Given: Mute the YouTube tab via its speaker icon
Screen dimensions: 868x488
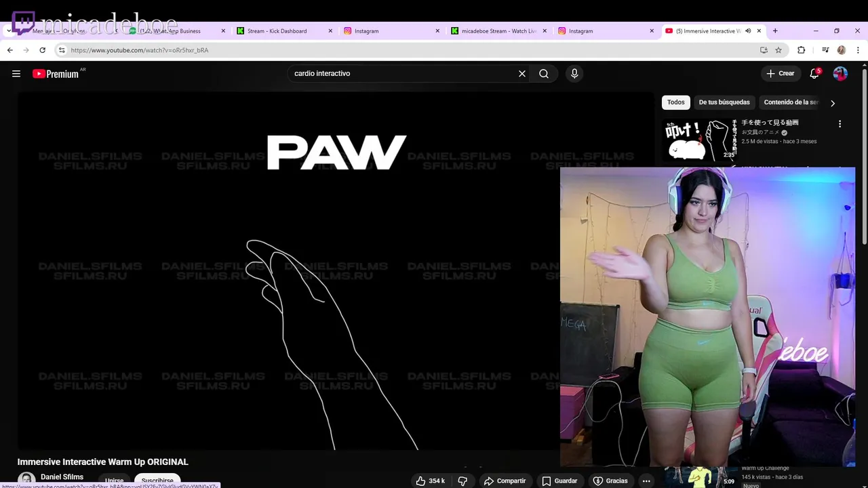Looking at the screenshot, I should point(748,31).
